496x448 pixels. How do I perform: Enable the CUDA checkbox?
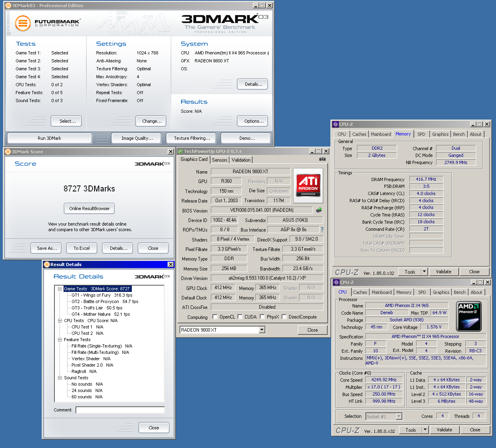240,317
